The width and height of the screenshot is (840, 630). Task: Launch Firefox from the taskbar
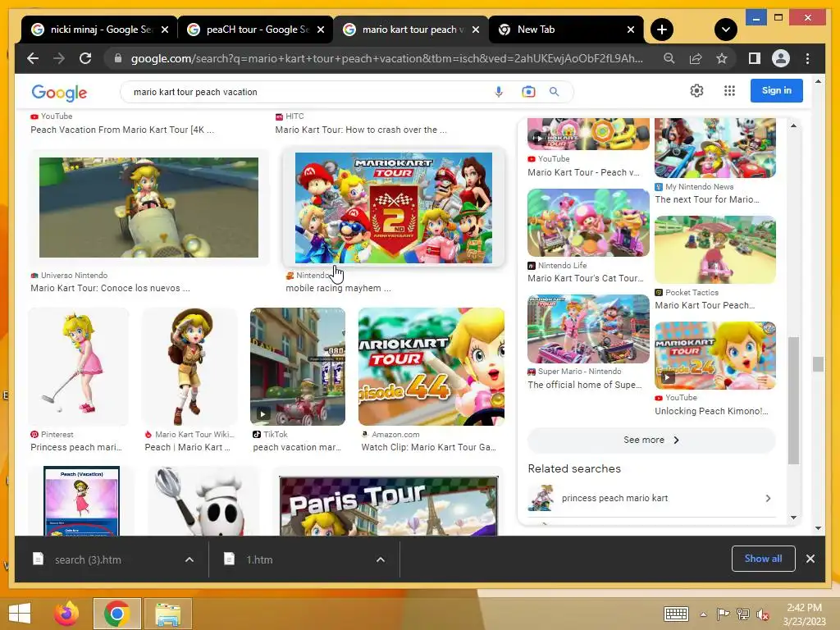pyautogui.click(x=66, y=614)
